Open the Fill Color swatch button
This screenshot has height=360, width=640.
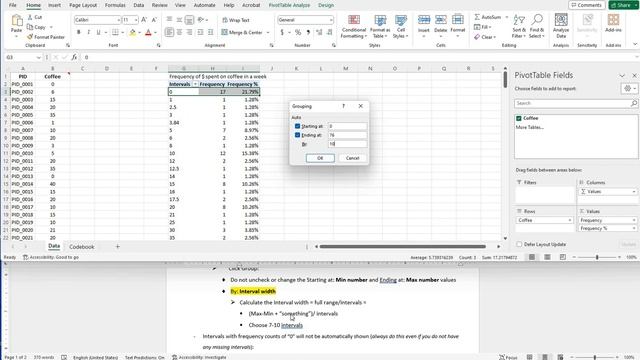(x=133, y=32)
